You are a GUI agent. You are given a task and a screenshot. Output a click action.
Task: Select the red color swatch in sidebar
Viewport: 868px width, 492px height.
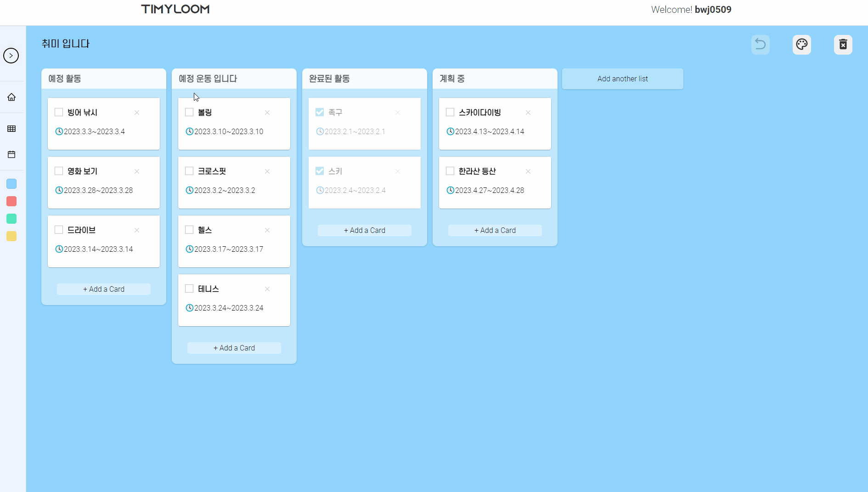click(x=11, y=201)
